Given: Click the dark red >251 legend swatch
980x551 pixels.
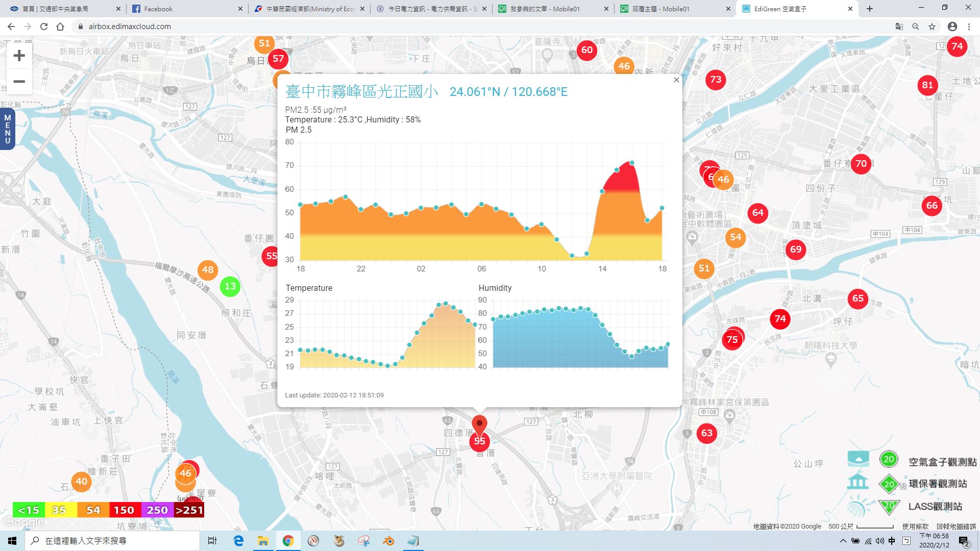Looking at the screenshot, I should [189, 510].
